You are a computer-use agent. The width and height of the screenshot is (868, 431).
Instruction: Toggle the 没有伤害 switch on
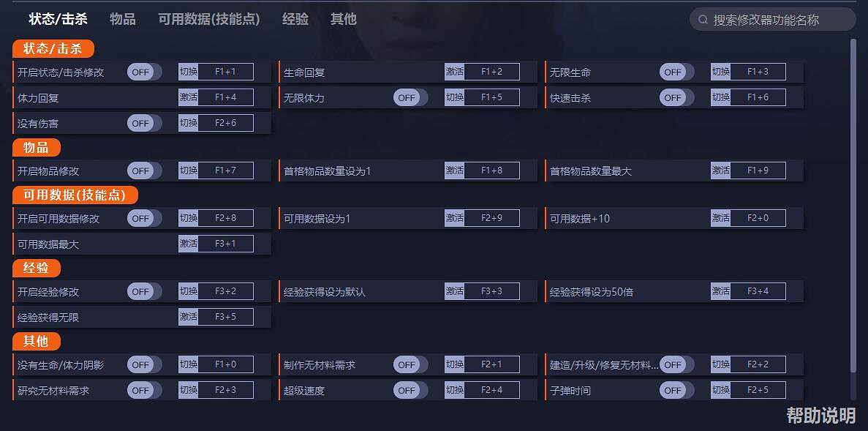[144, 122]
